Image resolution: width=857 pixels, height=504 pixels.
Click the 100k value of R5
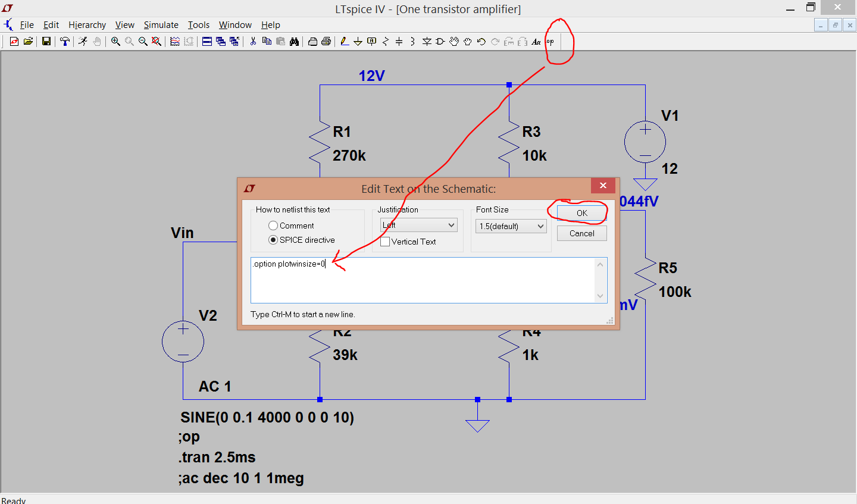pos(675,292)
